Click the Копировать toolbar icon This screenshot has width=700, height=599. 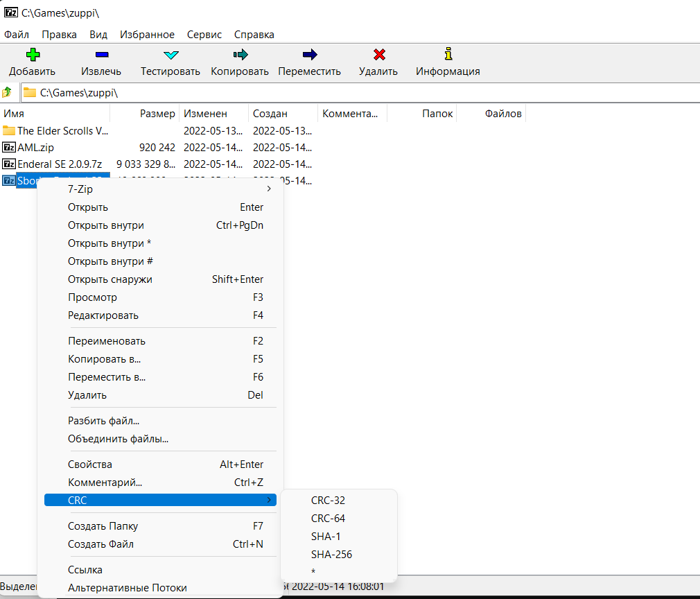coord(240,55)
